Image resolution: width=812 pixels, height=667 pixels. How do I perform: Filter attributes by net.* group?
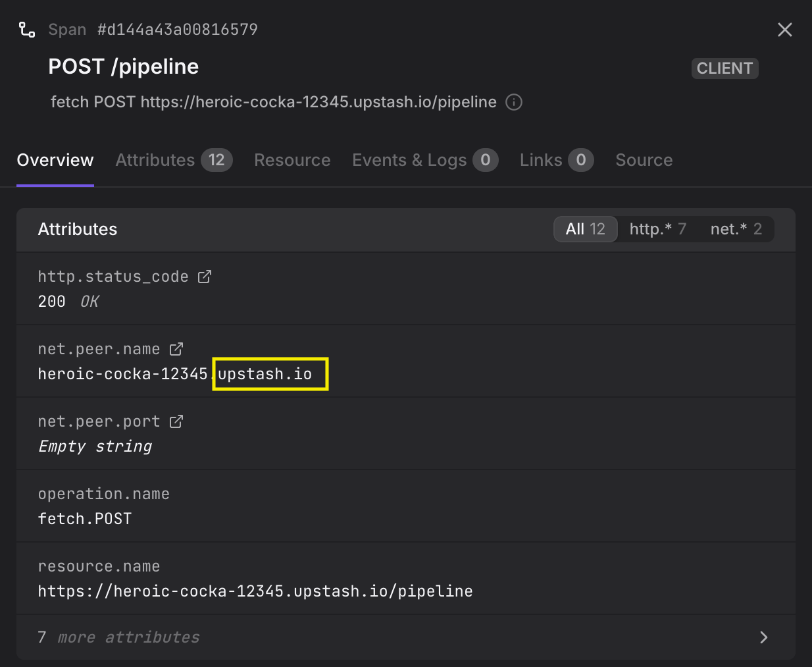736,229
